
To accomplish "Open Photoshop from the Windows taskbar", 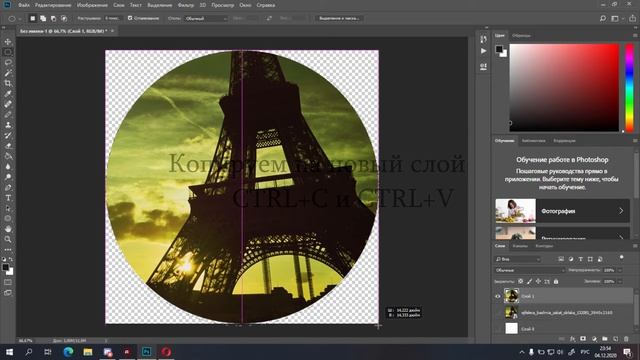I will (x=147, y=351).
